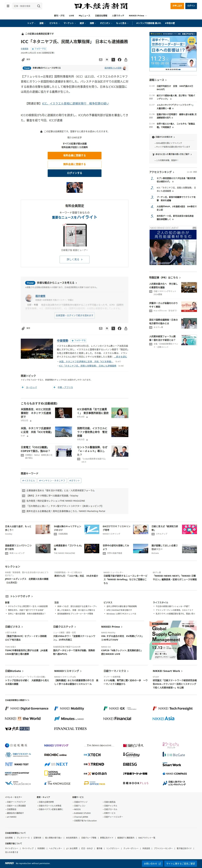
Task: Open LIVE in header menu
Action: click(x=72, y=16)
